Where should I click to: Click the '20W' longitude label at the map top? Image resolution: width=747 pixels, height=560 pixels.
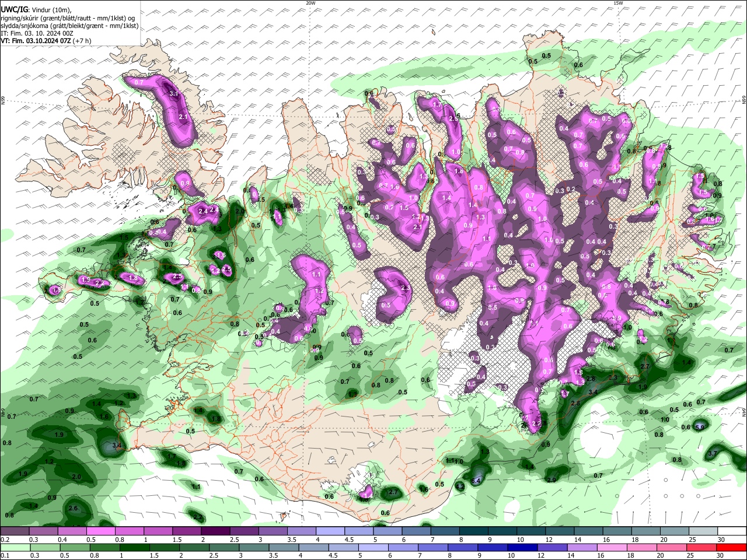tap(310, 3)
